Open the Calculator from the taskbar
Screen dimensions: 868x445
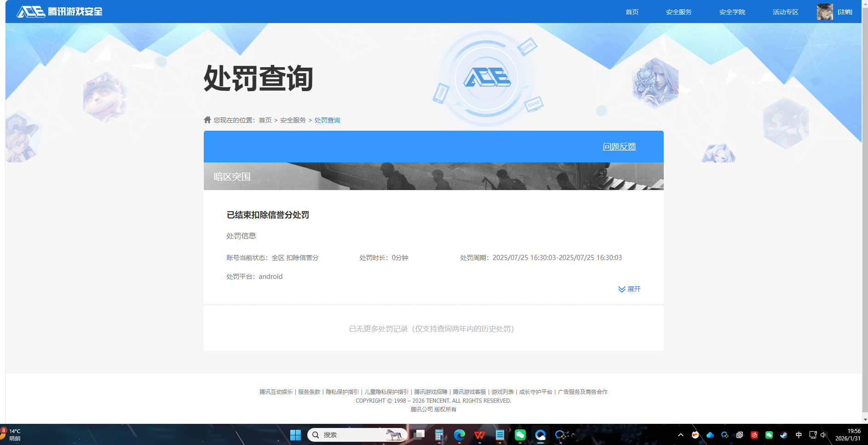[439, 434]
